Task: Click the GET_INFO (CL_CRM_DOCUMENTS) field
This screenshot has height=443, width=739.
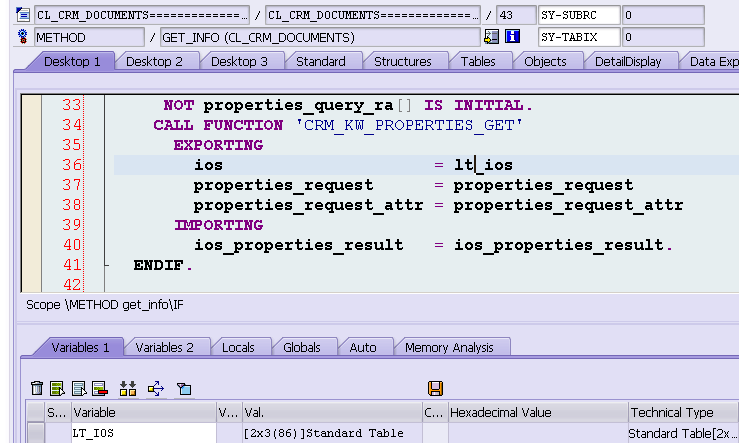Action: pos(320,37)
